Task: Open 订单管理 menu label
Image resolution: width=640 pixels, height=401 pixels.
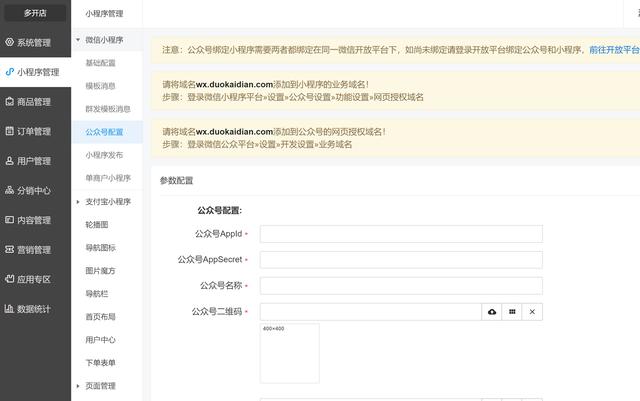Action: [x=34, y=131]
